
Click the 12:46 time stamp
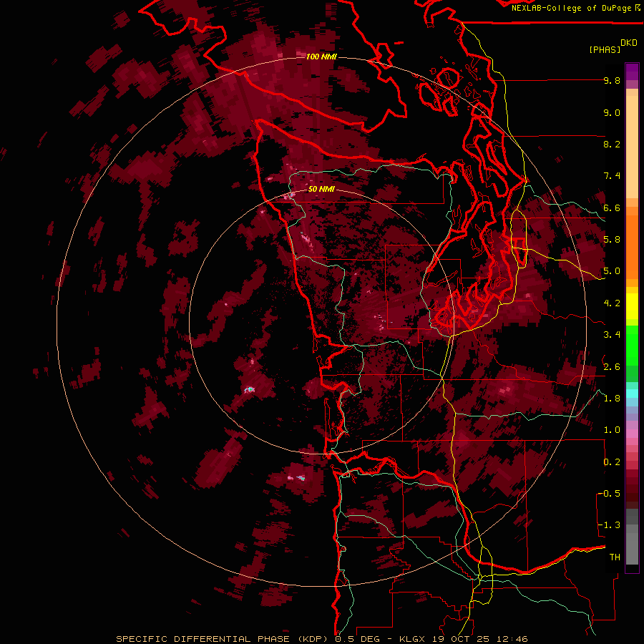(x=512, y=639)
